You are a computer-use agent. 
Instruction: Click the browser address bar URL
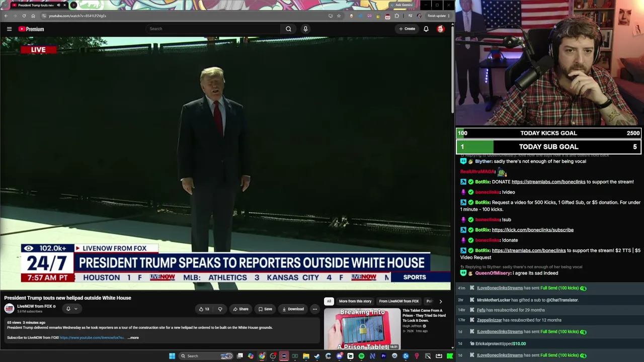pos(77,16)
